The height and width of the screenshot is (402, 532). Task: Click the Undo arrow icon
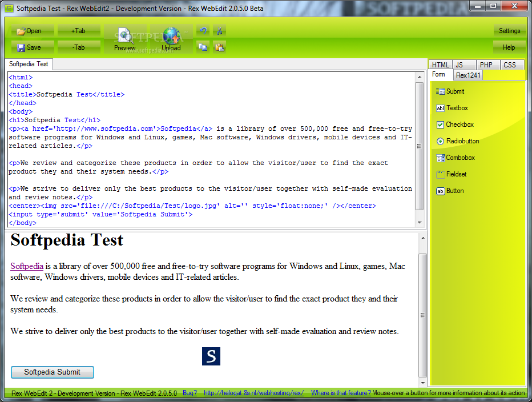click(x=203, y=31)
